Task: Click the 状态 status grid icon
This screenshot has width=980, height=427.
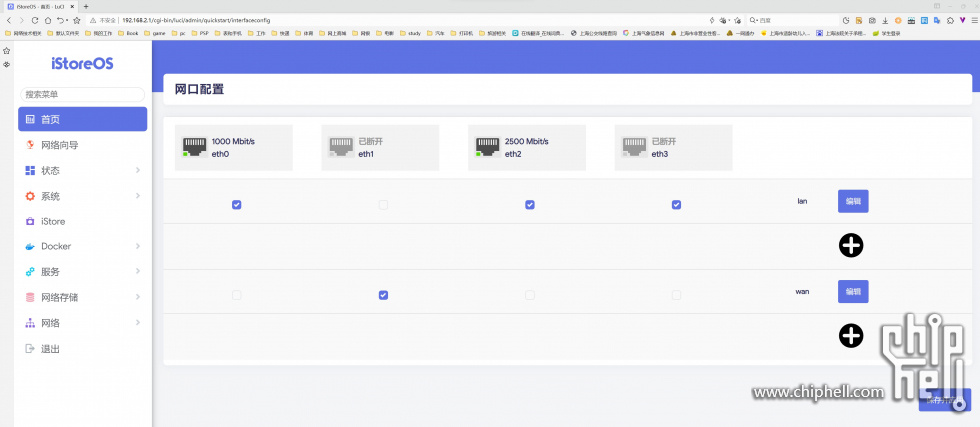Action: (x=30, y=171)
